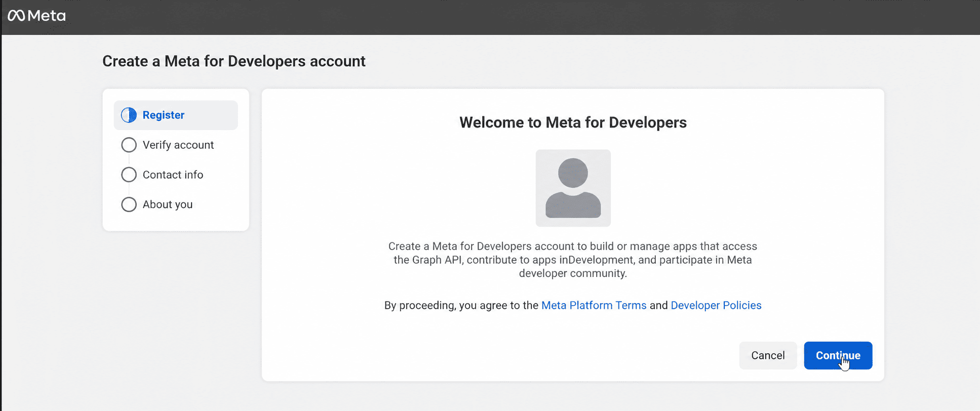The height and width of the screenshot is (411, 980).
Task: Click the empty circle beside Verify account
Action: click(x=129, y=145)
